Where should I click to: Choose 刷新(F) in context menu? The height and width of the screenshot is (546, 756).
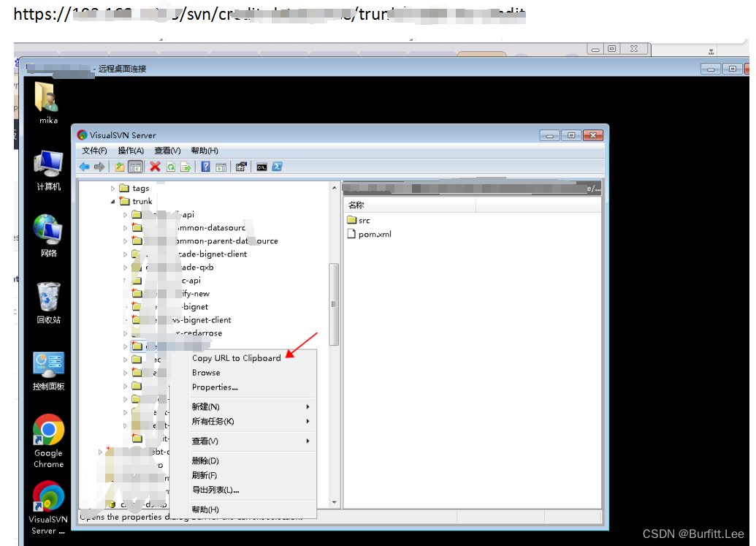coord(204,475)
